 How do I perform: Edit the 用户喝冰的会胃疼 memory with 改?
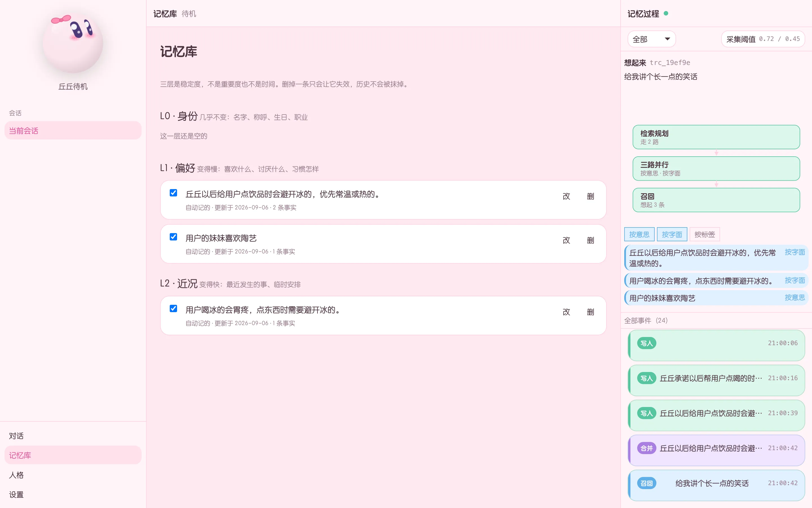(566, 312)
